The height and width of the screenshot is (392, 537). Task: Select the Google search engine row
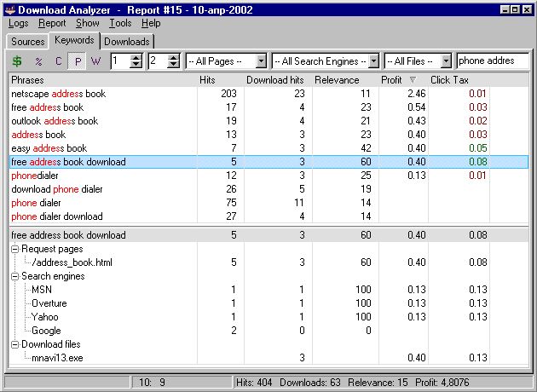pos(46,331)
